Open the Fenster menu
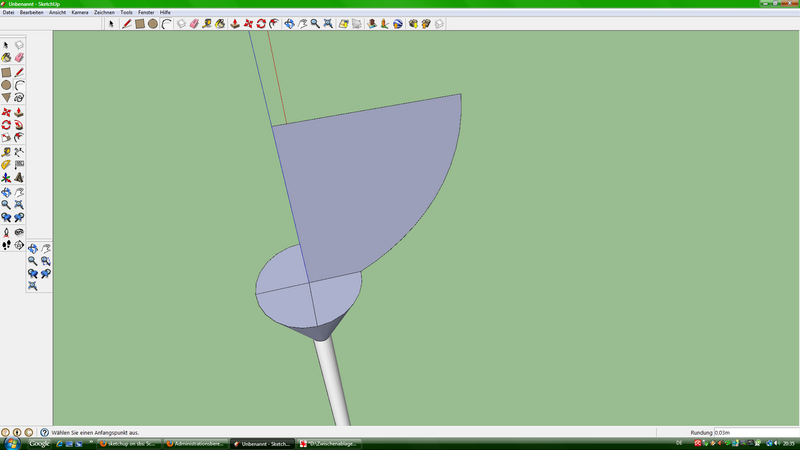Viewport: 800px width, 450px height. click(x=146, y=11)
